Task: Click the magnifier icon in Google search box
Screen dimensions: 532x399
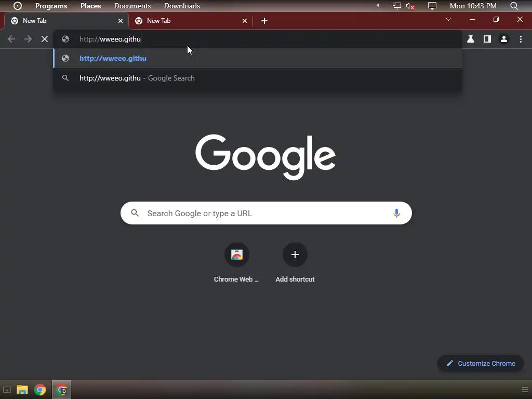Action: 135,213
